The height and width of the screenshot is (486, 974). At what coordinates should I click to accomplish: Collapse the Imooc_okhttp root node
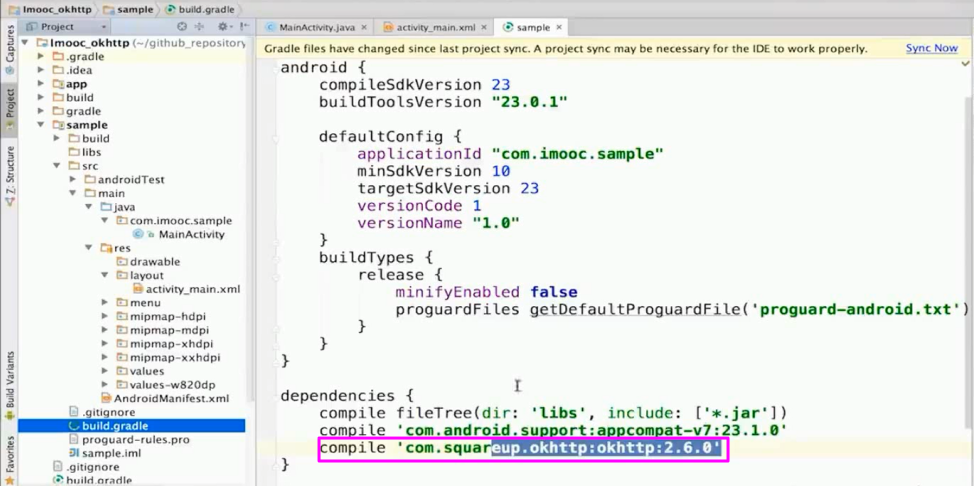click(25, 43)
